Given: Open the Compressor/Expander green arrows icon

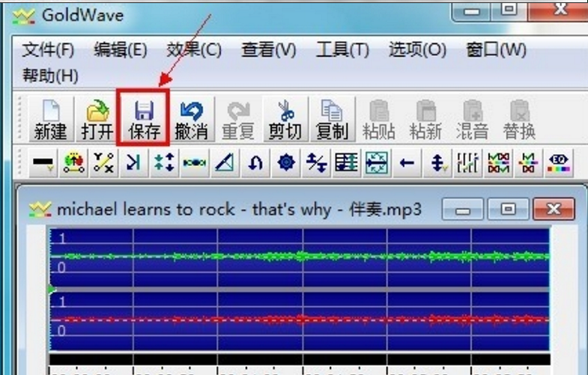Looking at the screenshot, I should (164, 163).
